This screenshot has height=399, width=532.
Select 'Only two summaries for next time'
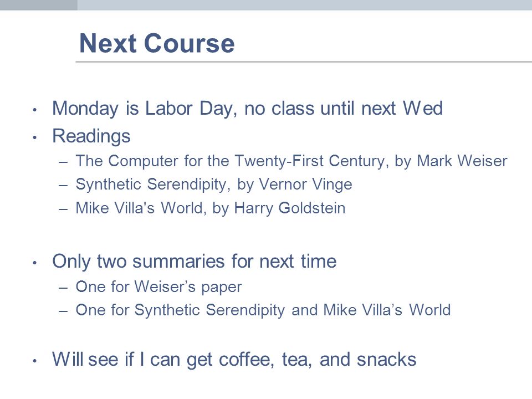(x=195, y=261)
